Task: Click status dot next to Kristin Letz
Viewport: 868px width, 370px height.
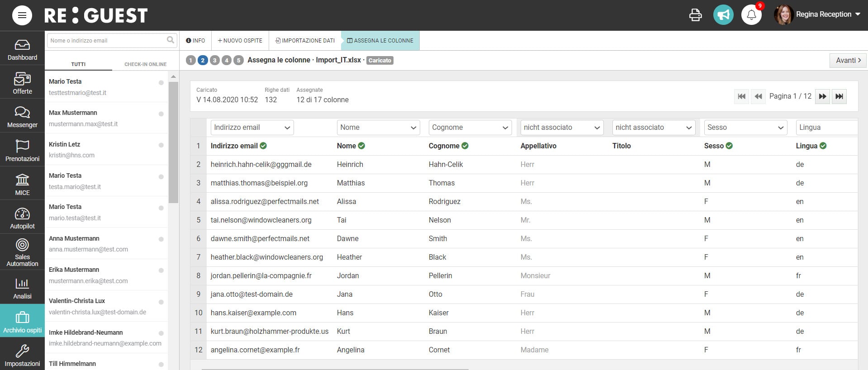Action: (x=161, y=145)
